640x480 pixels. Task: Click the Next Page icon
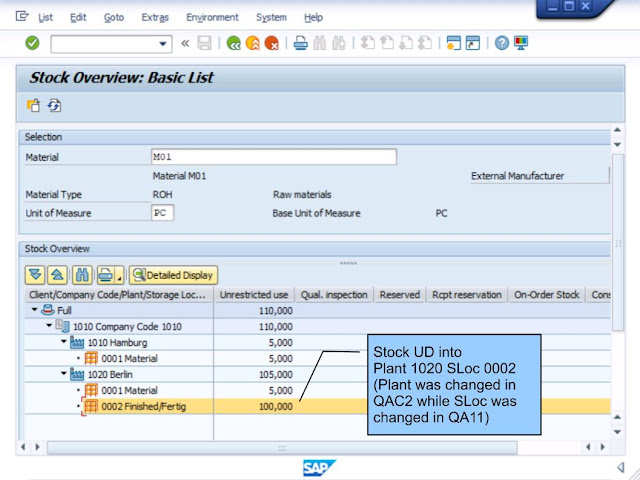[406, 43]
